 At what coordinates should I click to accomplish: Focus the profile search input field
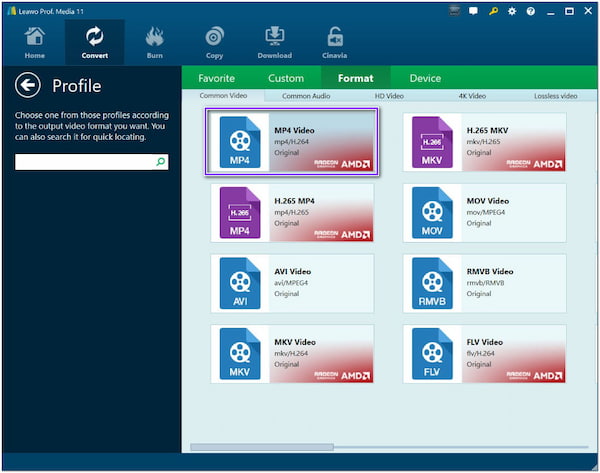91,162
